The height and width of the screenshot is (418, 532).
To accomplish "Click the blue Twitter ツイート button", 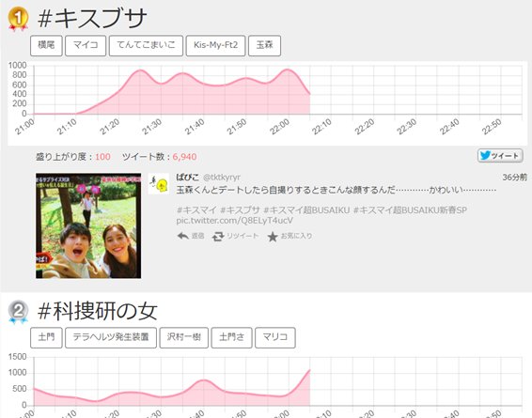I will pyautogui.click(x=500, y=156).
